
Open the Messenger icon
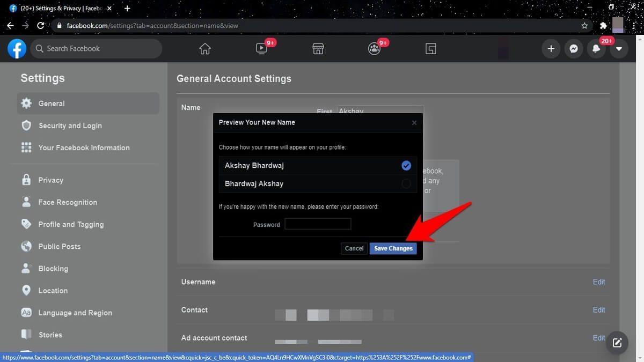pyautogui.click(x=574, y=49)
